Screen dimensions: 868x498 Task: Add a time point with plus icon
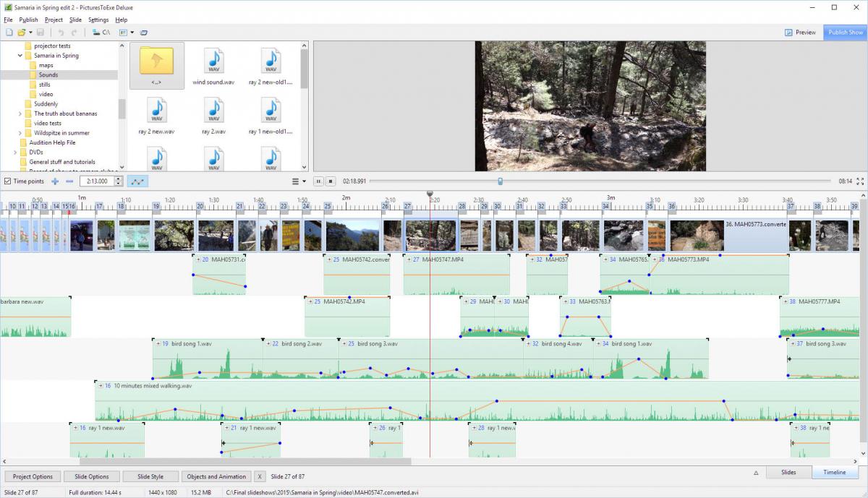pyautogui.click(x=55, y=181)
